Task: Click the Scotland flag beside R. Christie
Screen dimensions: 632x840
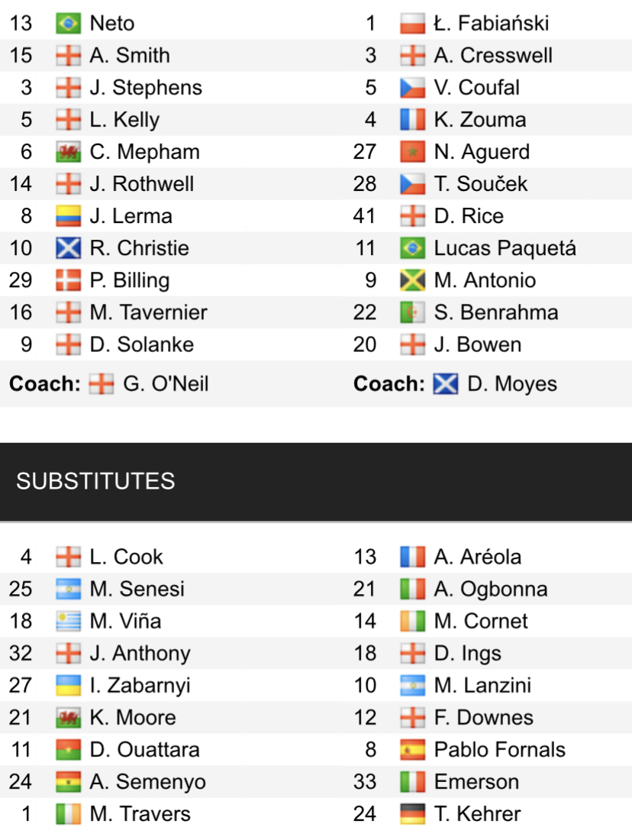Action: 68,248
